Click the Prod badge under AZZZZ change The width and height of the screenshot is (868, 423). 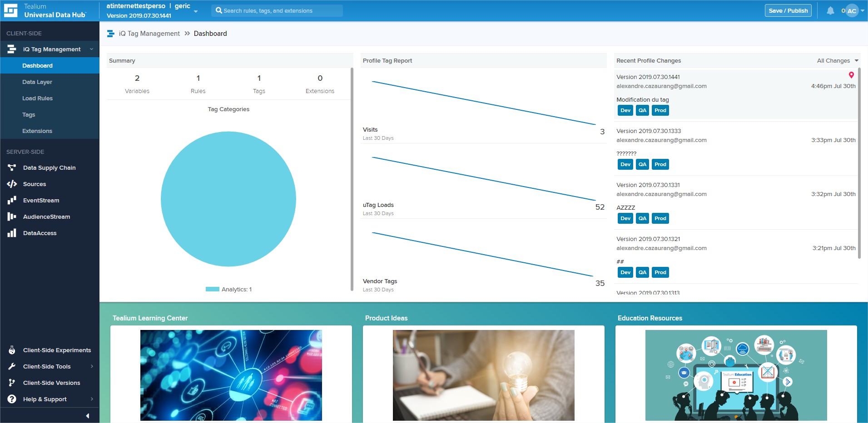click(660, 218)
